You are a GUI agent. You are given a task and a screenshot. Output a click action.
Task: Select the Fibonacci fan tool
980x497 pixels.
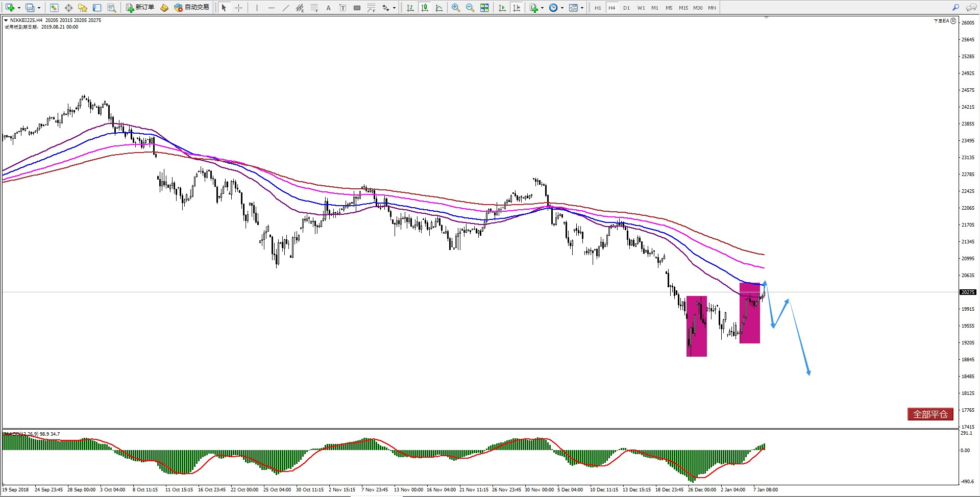coord(371,8)
